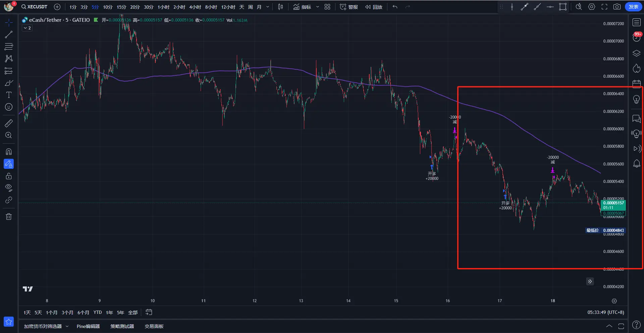Switch to the 1小时 timeframe
Screen dimensions: 644x333
tap(163, 7)
